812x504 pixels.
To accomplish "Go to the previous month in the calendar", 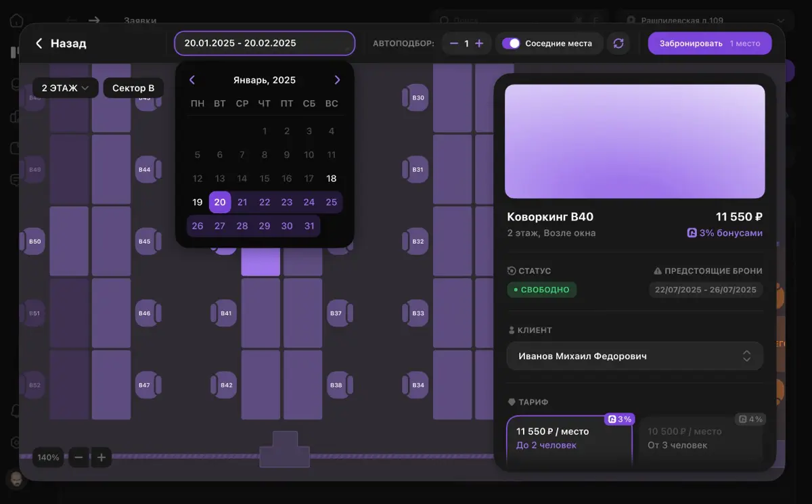I will click(x=192, y=80).
